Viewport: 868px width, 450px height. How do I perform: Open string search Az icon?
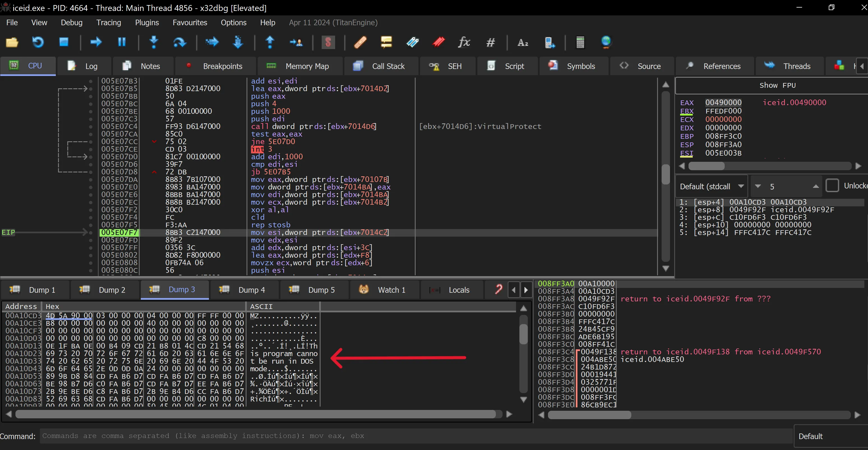click(x=522, y=42)
